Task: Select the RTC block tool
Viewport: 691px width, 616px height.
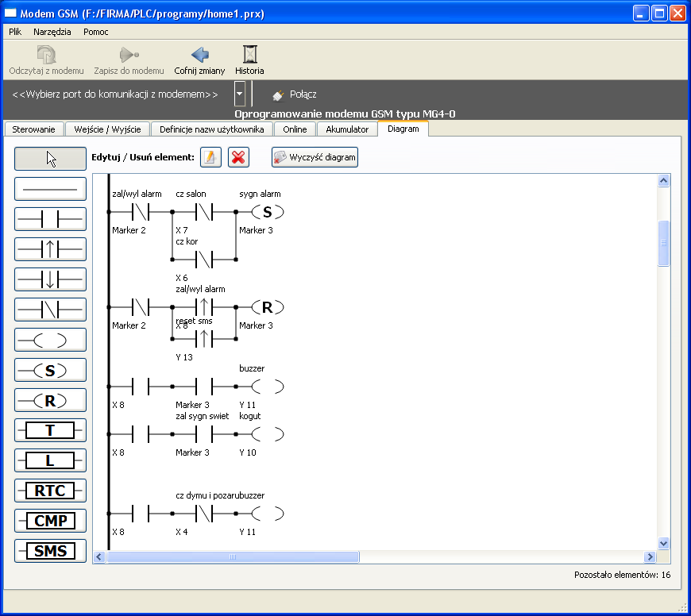Action: click(x=50, y=491)
